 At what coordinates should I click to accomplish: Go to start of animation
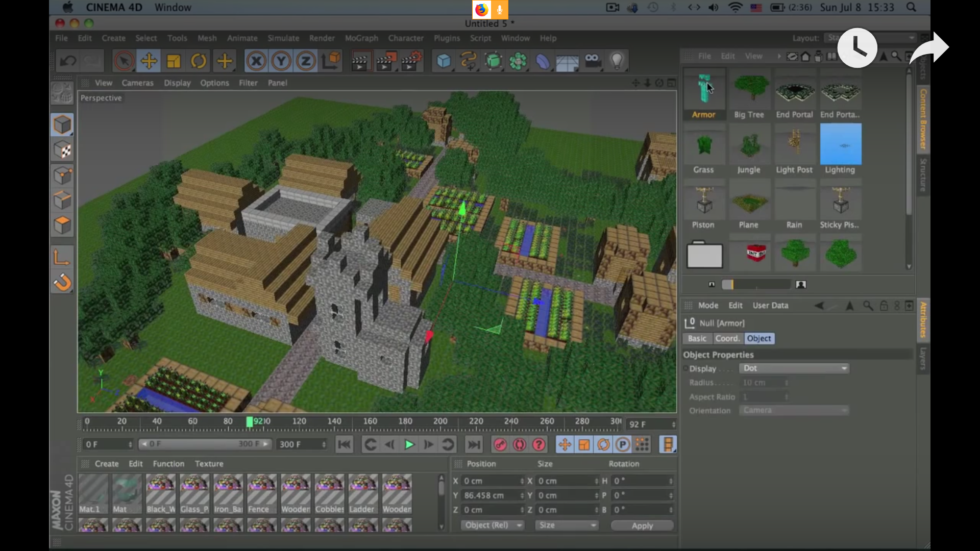[345, 445]
